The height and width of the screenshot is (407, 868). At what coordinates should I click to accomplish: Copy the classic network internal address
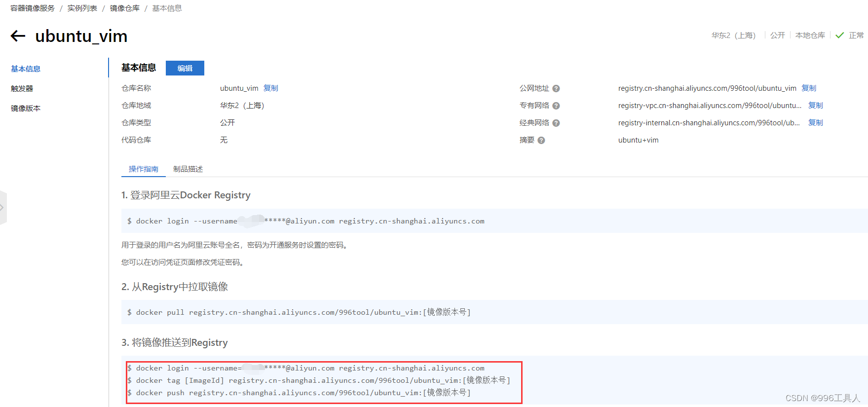(816, 122)
